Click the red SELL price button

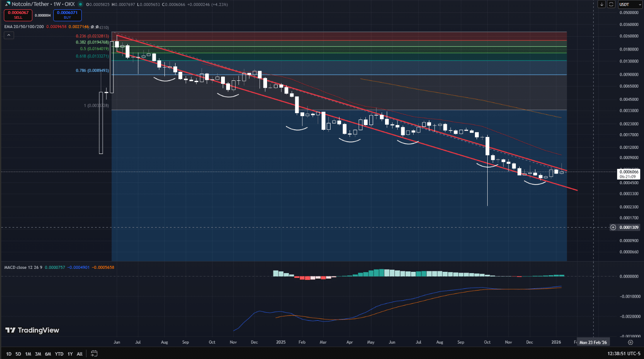point(18,15)
